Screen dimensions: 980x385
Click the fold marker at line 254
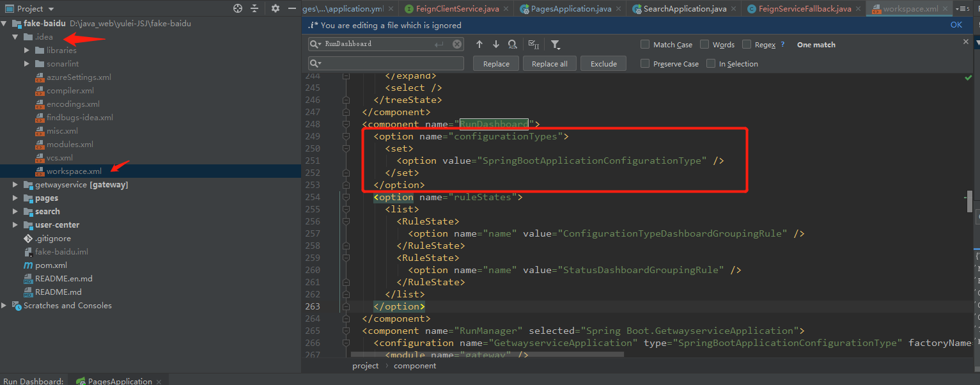point(346,197)
